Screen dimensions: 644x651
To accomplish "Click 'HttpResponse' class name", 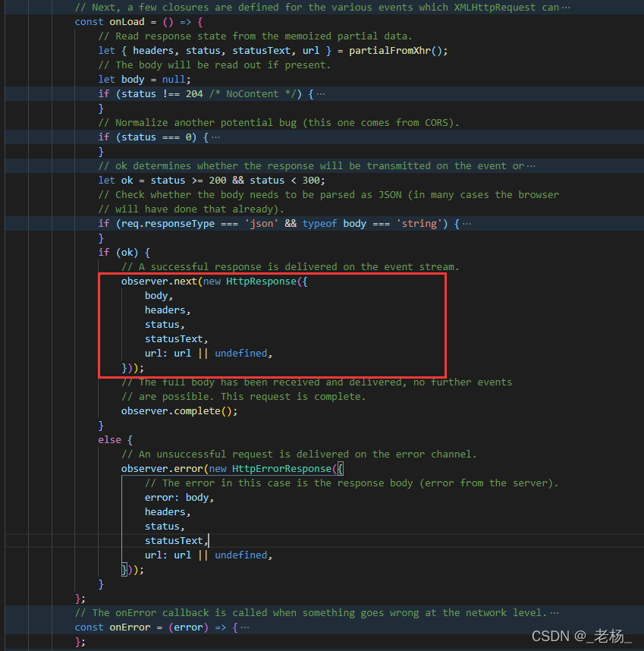I will 261,281.
